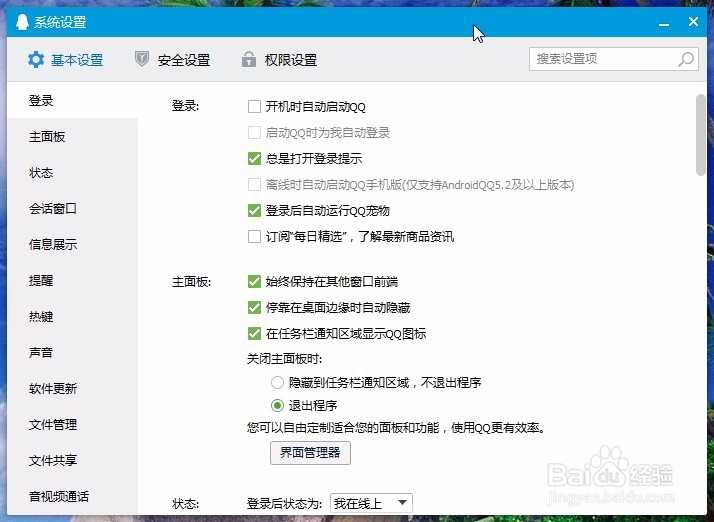
Task: Select 退出程序 radio option
Action: point(277,405)
